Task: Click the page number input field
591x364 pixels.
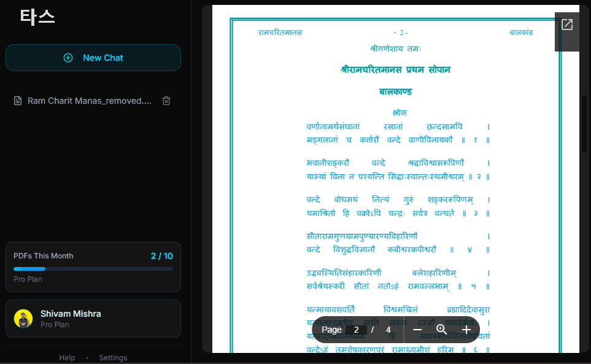Action: click(x=356, y=330)
